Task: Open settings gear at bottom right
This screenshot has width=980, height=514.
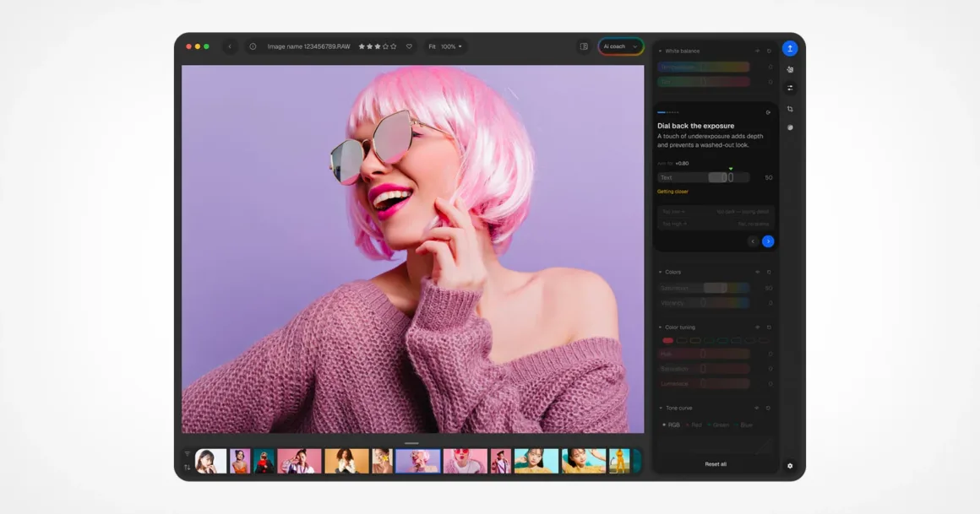Action: pos(790,466)
